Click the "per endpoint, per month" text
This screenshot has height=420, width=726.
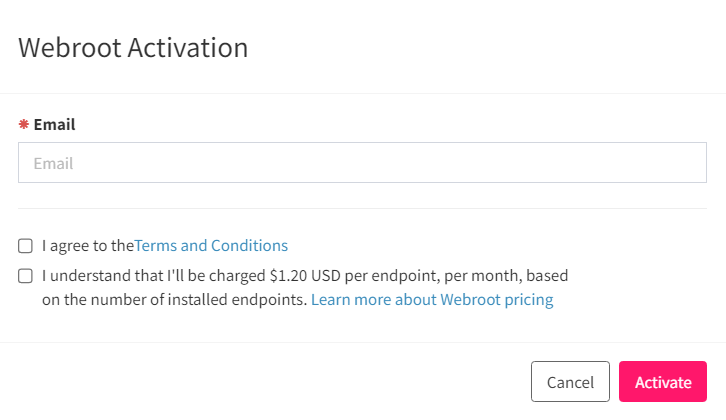[434, 276]
